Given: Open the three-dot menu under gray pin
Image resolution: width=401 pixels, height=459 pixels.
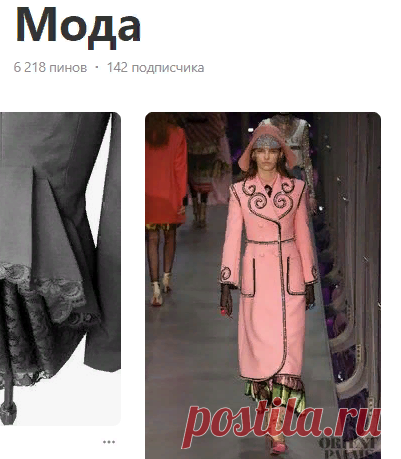Looking at the screenshot, I should point(109,442).
